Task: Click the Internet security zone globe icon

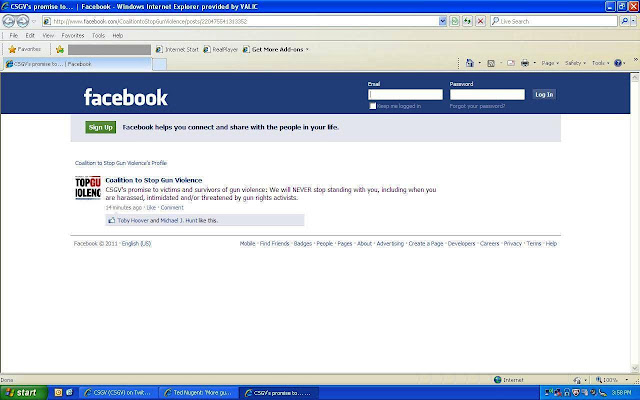Action: (x=498, y=380)
